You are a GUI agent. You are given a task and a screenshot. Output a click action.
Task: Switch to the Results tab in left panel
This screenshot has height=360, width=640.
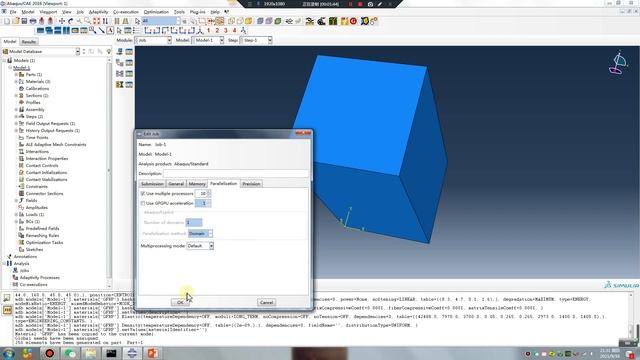pos(29,42)
